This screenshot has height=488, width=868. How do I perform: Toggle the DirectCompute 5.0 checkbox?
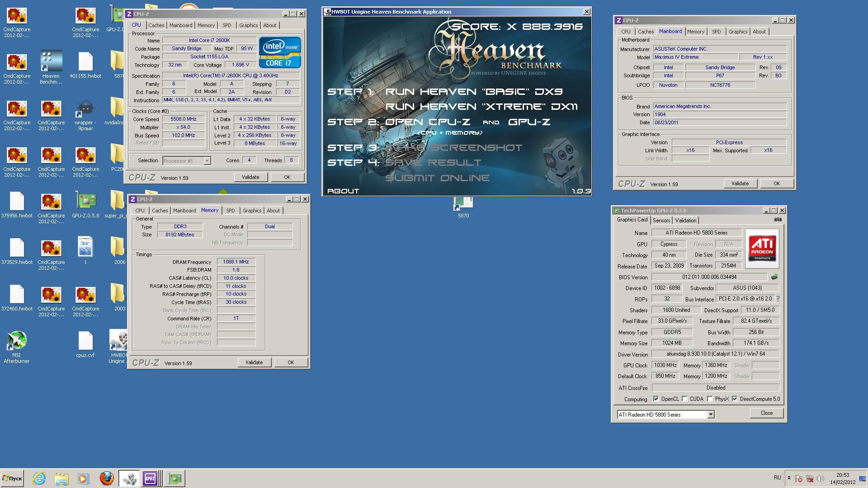point(735,399)
